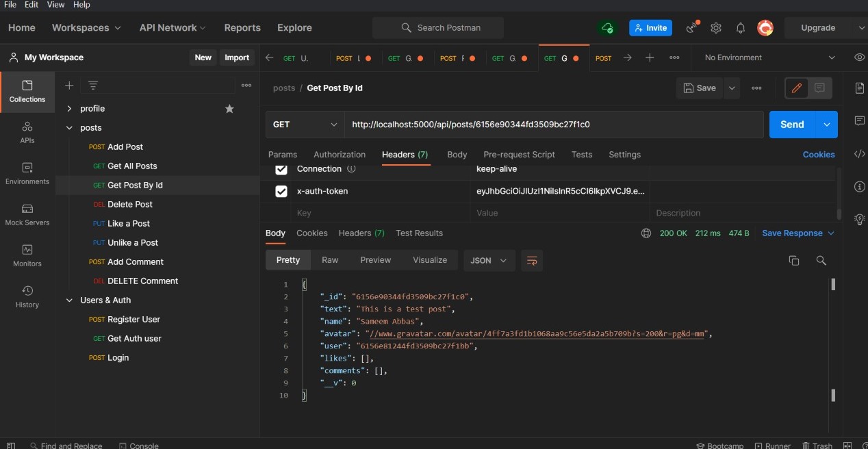Click the environment quick look eye icon
This screenshot has height=449, width=868.
click(860, 57)
